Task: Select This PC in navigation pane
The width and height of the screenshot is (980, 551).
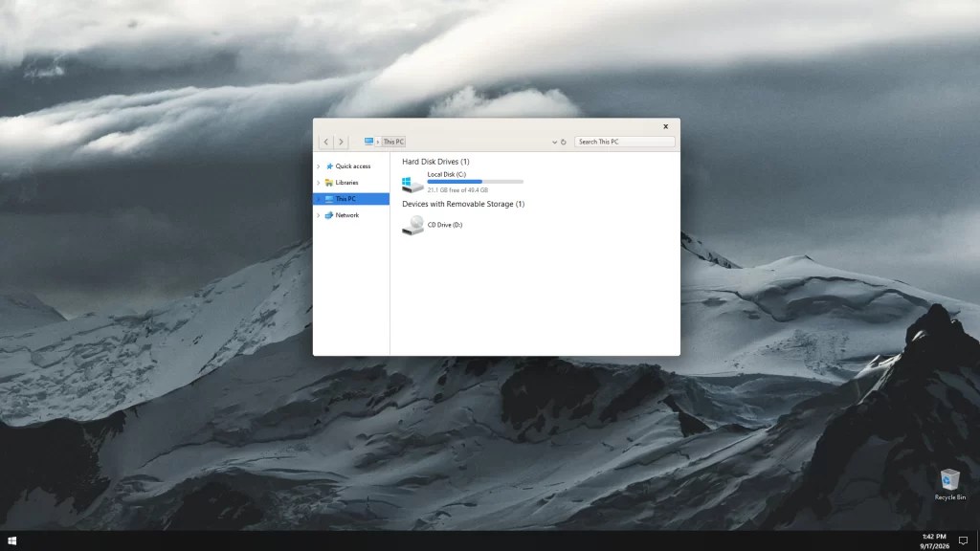Action: click(x=351, y=199)
